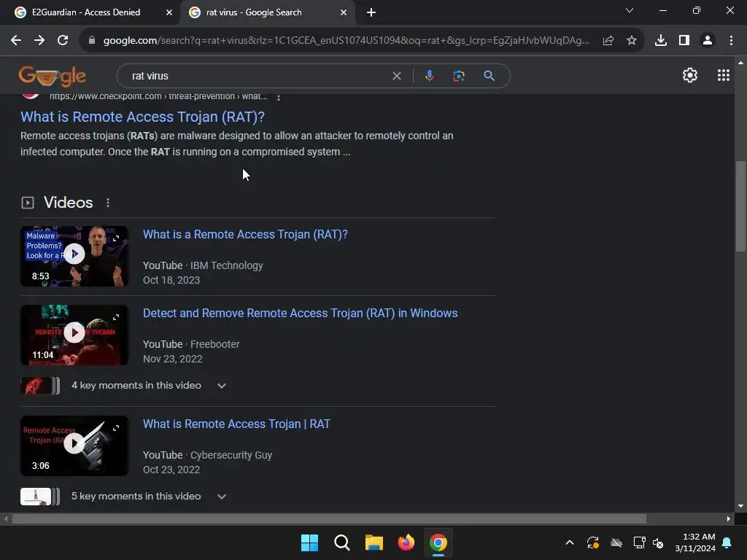Open the tab search dropdown chevron
Image resolution: width=747 pixels, height=560 pixels.
(630, 10)
